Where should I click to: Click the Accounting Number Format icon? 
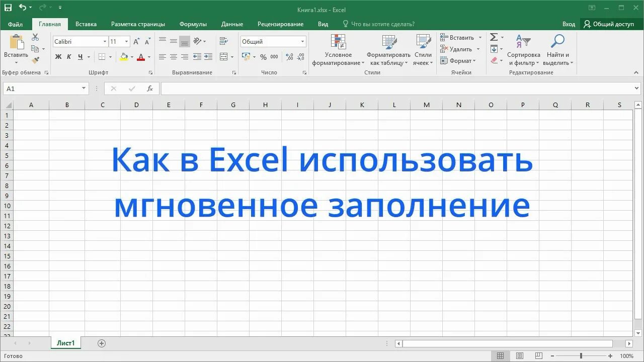[246, 57]
